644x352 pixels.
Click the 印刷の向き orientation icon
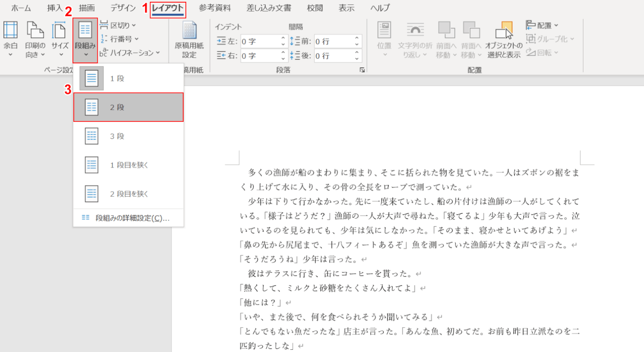tap(35, 31)
